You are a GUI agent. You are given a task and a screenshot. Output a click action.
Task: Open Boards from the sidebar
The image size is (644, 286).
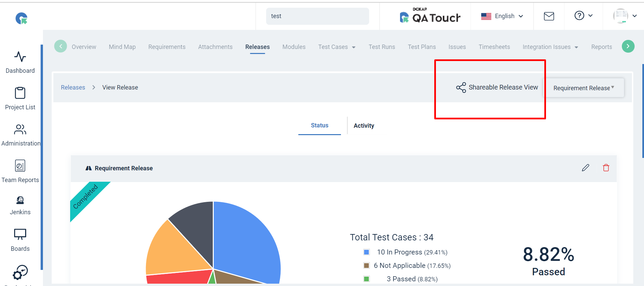coord(20,240)
